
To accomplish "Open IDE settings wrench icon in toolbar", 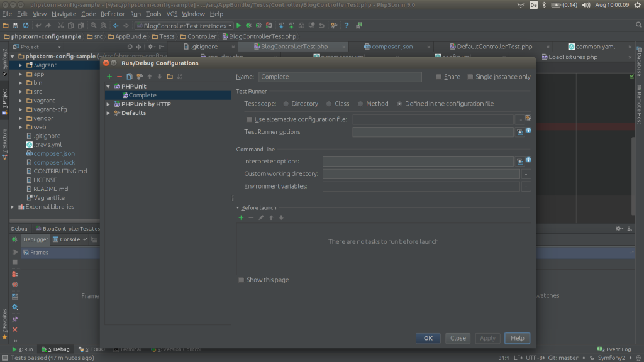I will coord(335,25).
